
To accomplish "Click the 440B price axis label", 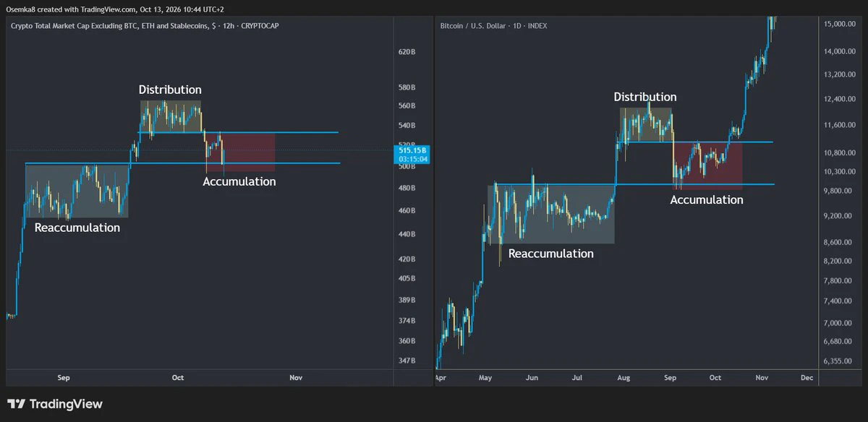I will [407, 234].
